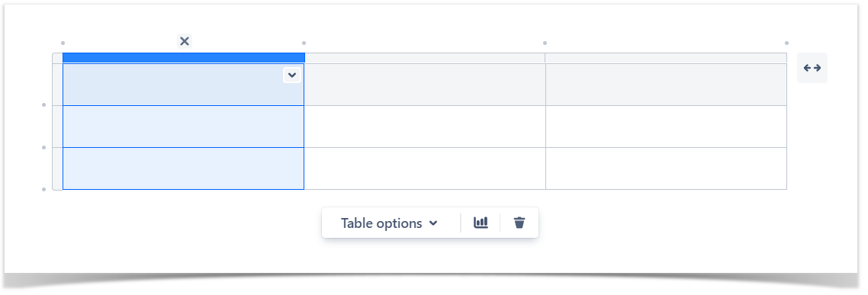868x295 pixels.
Task: Open the chart icon in table toolbar
Action: click(481, 223)
